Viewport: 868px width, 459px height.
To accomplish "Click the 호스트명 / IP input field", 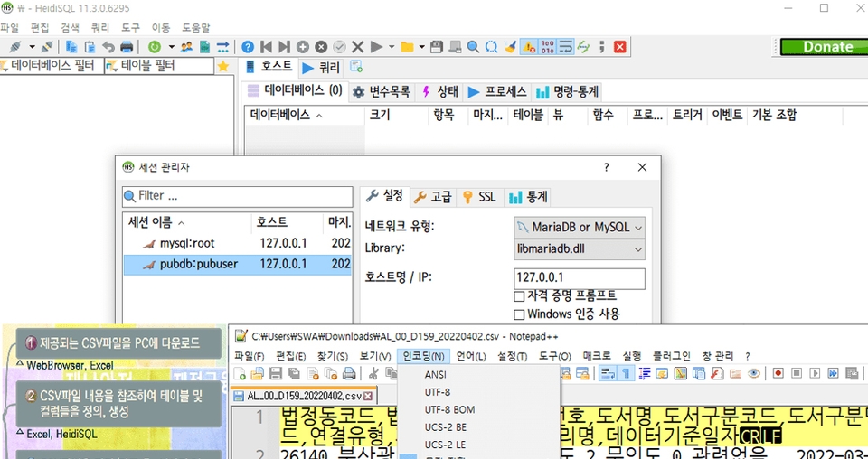I will pyautogui.click(x=580, y=278).
